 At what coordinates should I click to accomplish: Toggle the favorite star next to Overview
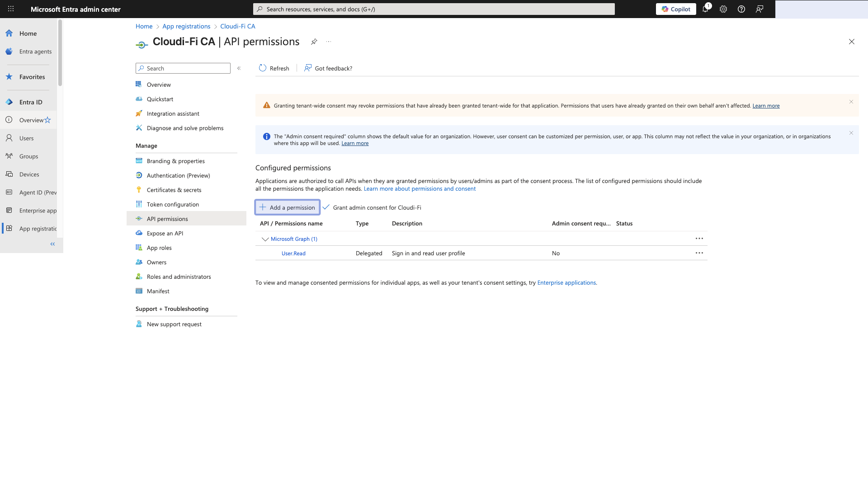tap(48, 120)
